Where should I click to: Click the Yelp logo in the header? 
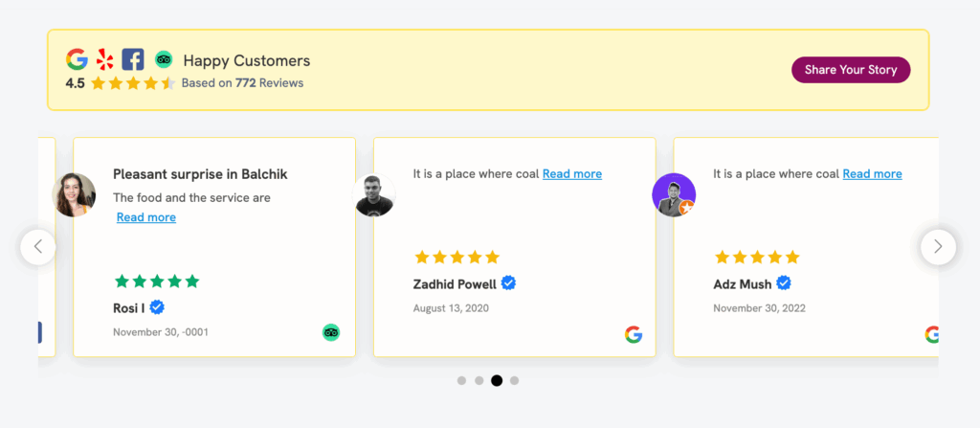tap(104, 59)
